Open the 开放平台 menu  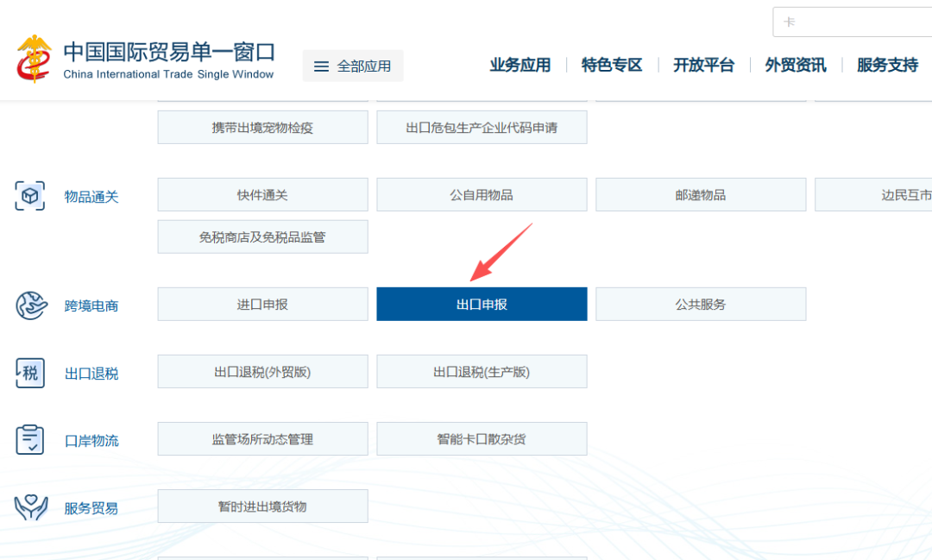703,65
